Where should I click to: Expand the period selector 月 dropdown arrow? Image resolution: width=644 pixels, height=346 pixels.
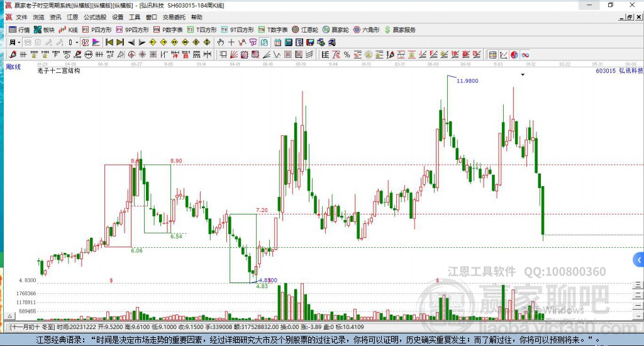(x=19, y=42)
